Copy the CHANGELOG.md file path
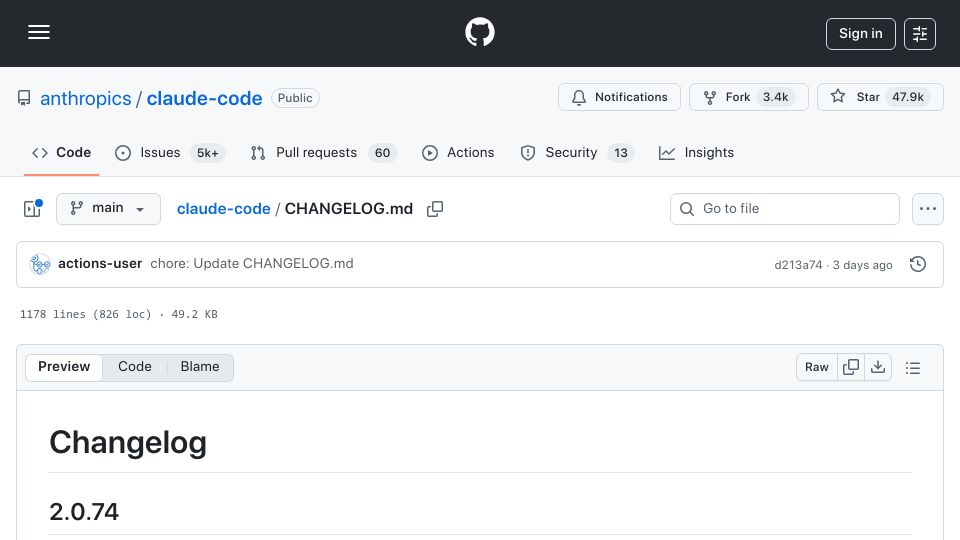The image size is (960, 540). [435, 209]
